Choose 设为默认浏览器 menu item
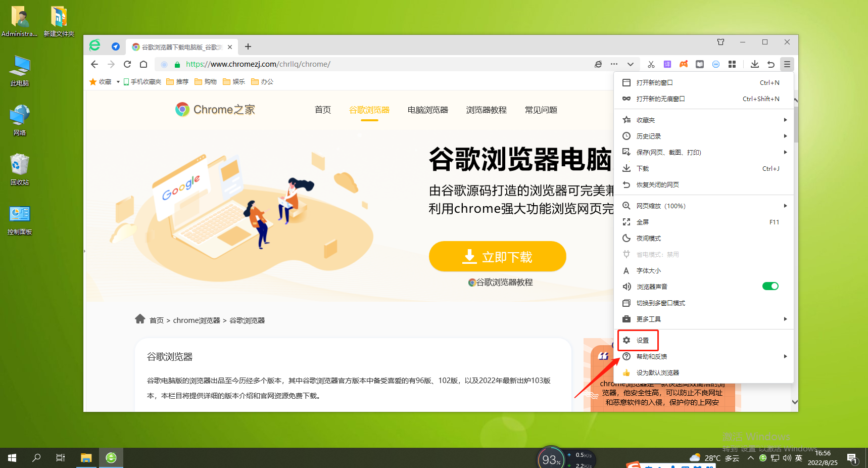 (704, 372)
